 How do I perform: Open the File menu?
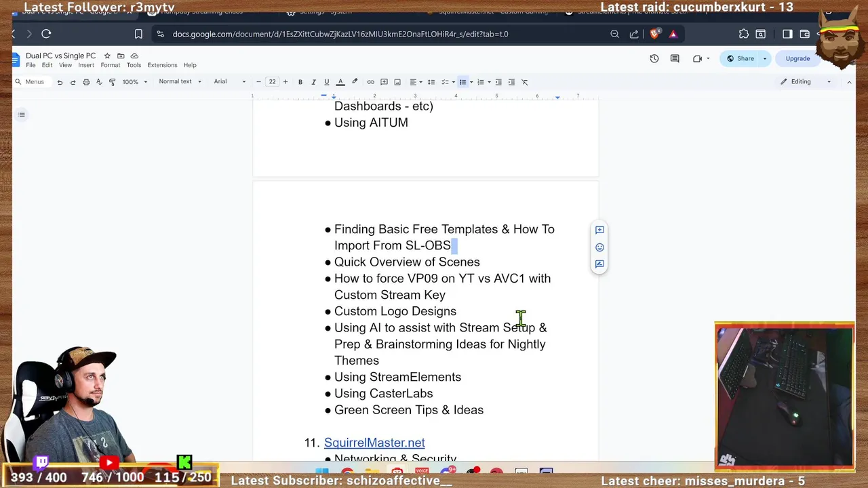point(31,65)
